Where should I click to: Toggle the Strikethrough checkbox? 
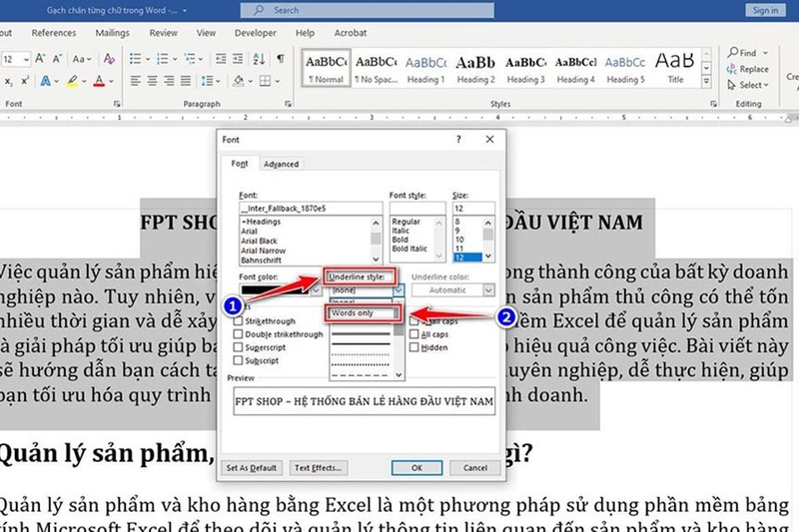(238, 321)
